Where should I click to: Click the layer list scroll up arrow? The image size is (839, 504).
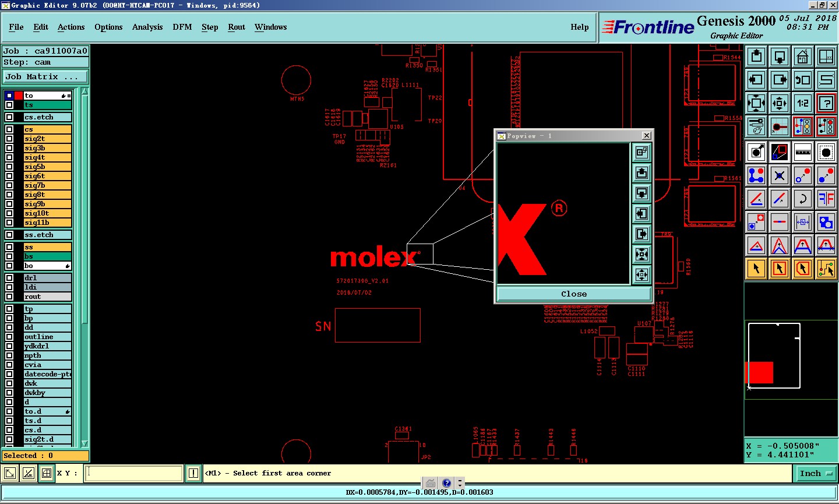click(85, 91)
